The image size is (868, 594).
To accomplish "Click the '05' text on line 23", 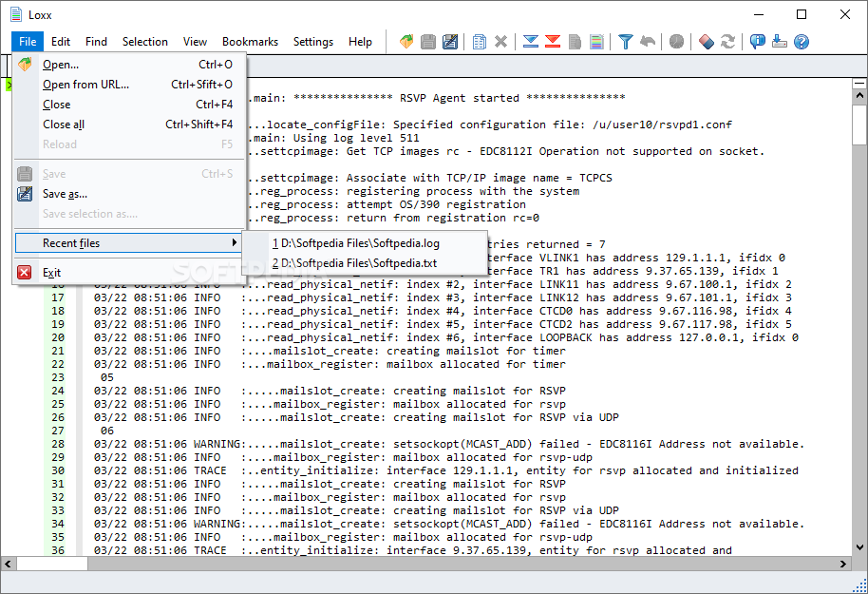I will pyautogui.click(x=107, y=377).
